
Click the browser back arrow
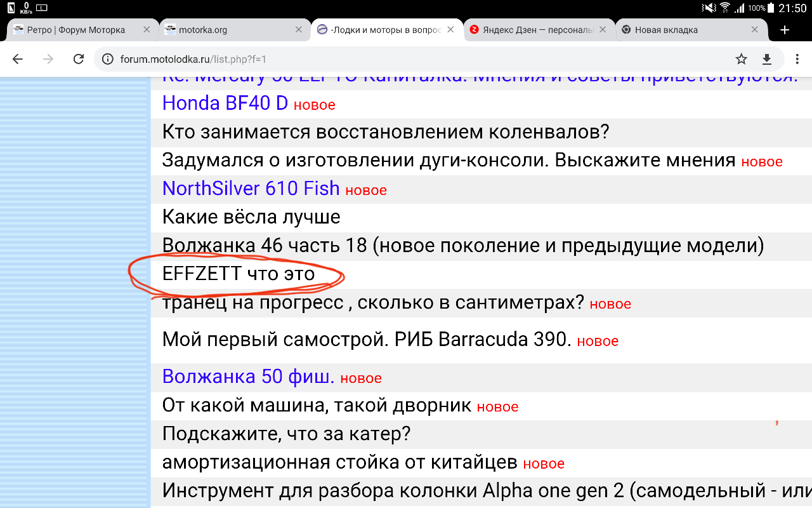(x=18, y=59)
